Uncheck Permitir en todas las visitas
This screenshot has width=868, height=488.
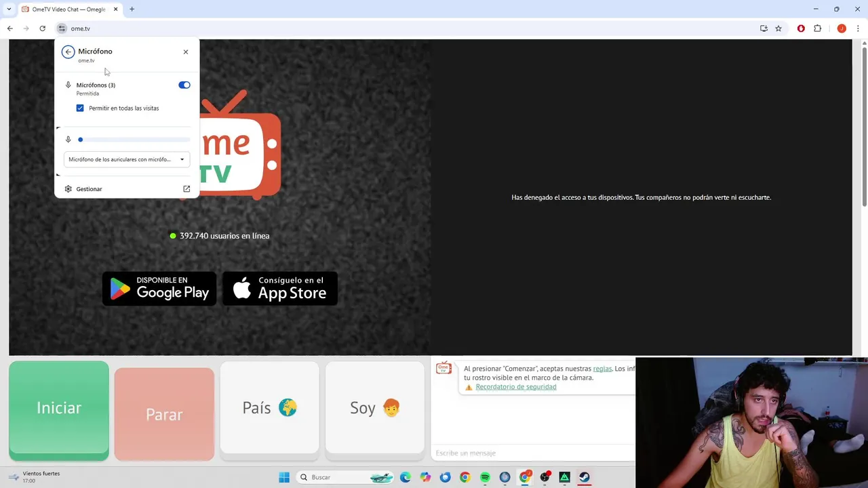click(x=80, y=108)
